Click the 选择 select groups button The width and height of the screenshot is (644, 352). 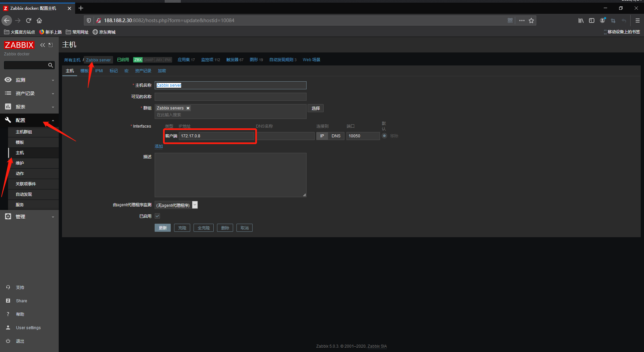(x=316, y=108)
